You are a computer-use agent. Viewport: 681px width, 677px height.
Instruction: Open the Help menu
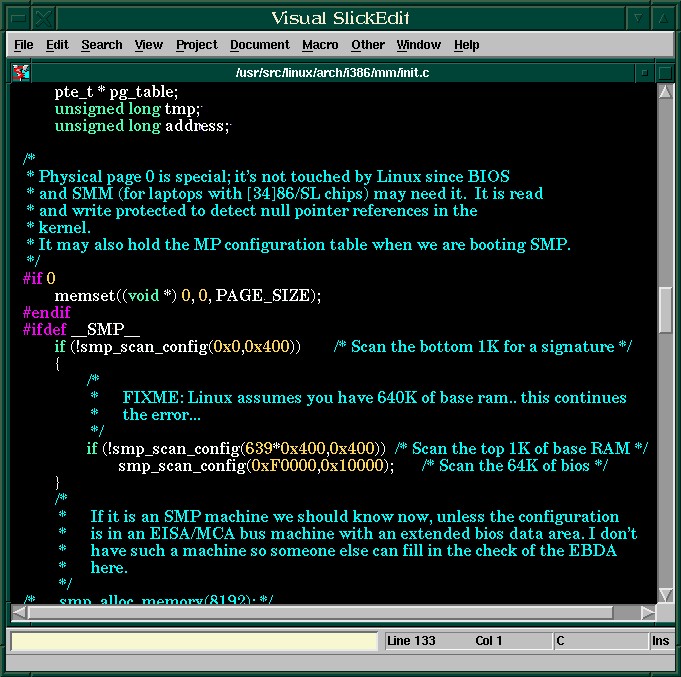[466, 45]
